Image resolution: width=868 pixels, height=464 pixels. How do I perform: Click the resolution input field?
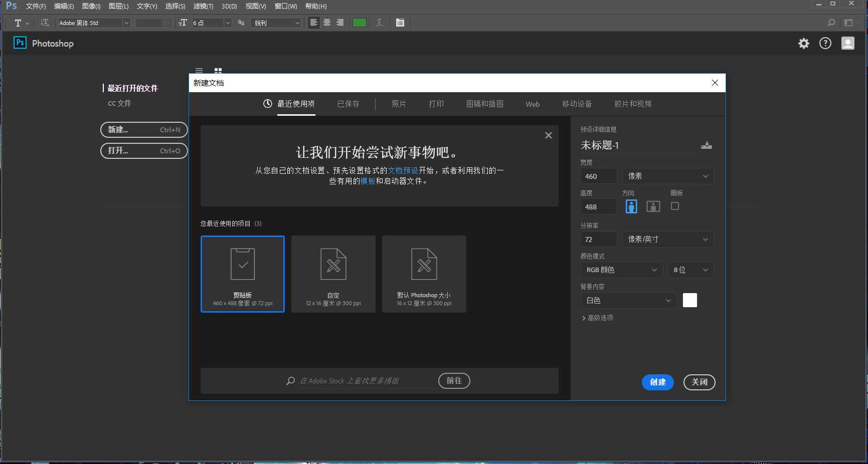(599, 239)
